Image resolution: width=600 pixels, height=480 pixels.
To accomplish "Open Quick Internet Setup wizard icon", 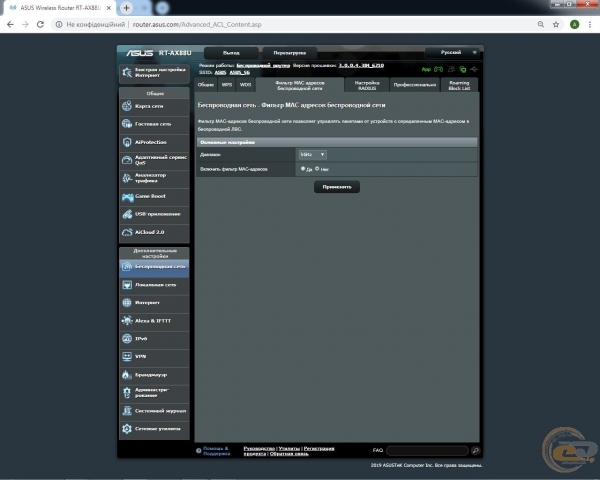I will pyautogui.click(x=127, y=72).
